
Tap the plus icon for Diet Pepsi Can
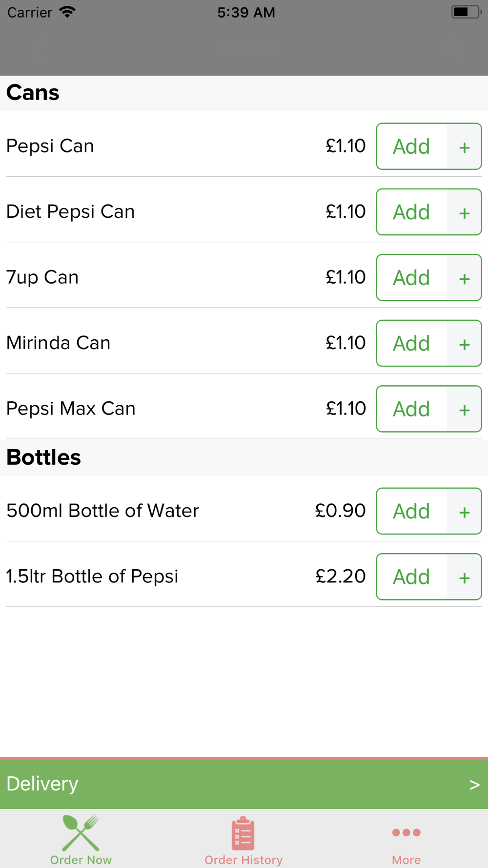(x=464, y=212)
